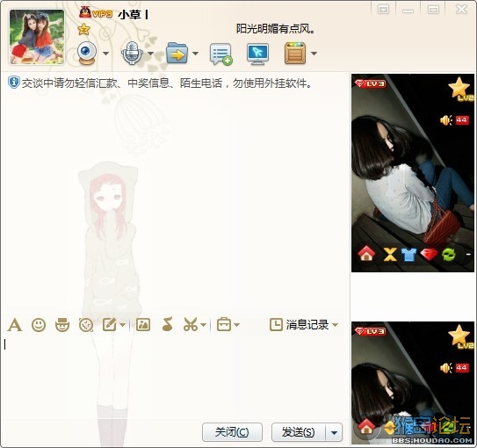This screenshot has height=448, width=477.
Task: Launch remote desktop with monitor icon
Action: (x=257, y=54)
